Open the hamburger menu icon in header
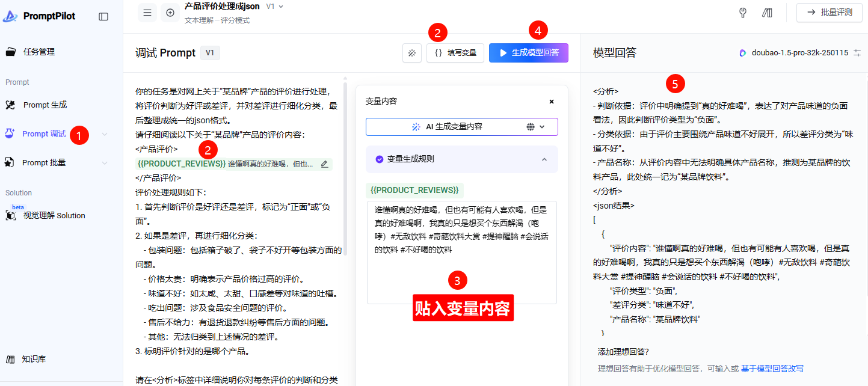Screen dimensions: 868x386 pos(147,13)
